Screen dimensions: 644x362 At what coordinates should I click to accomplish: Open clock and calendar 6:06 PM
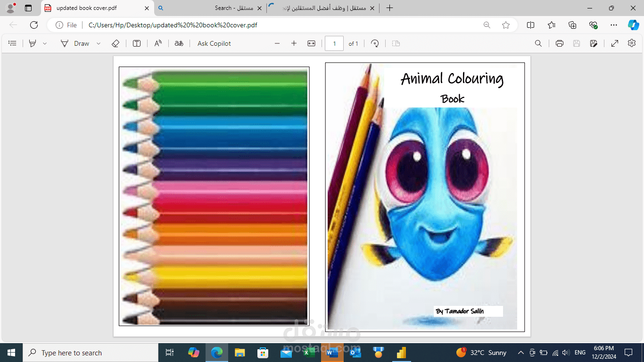pyautogui.click(x=603, y=353)
